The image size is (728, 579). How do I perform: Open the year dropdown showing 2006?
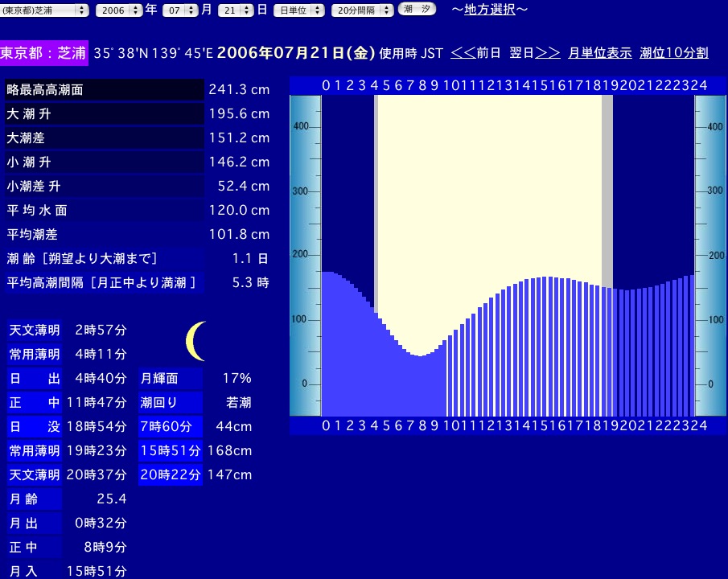click(x=119, y=10)
